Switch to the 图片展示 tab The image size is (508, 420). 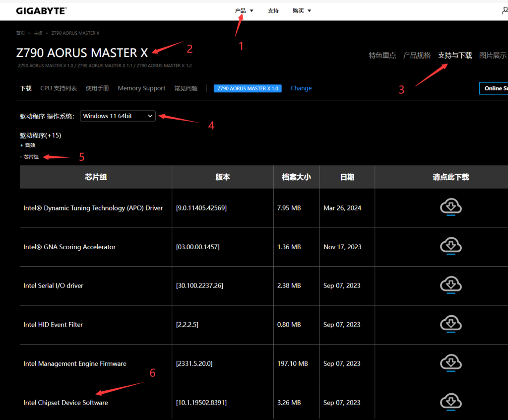493,56
